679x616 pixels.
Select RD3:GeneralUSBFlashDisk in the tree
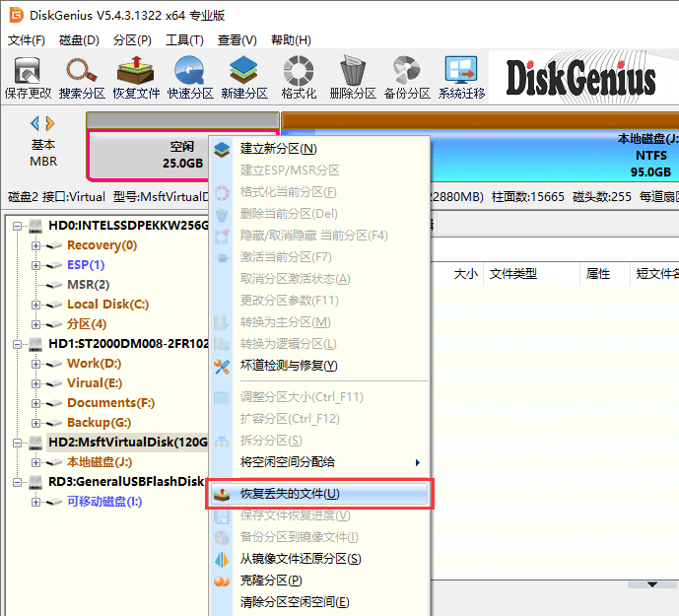click(126, 482)
